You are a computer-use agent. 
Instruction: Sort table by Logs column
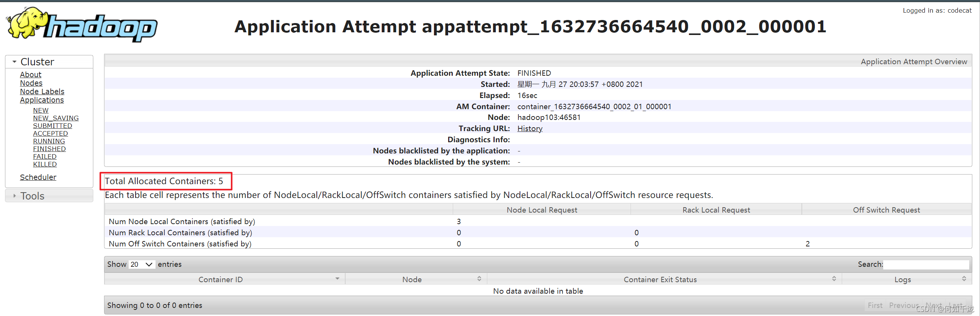907,279
